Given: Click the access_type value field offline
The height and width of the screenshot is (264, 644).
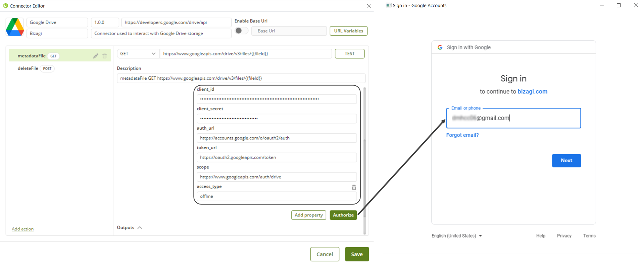Looking at the screenshot, I should 277,196.
